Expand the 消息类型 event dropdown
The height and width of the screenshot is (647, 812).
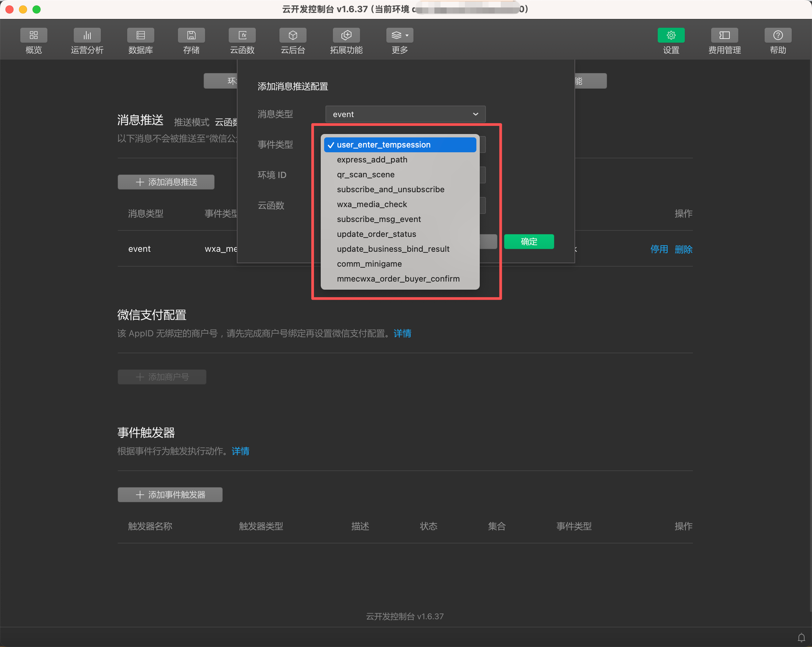[x=405, y=114]
